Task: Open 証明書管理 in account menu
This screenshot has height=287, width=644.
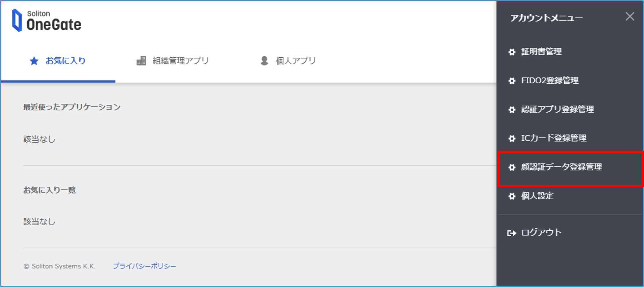Action: (x=570, y=52)
